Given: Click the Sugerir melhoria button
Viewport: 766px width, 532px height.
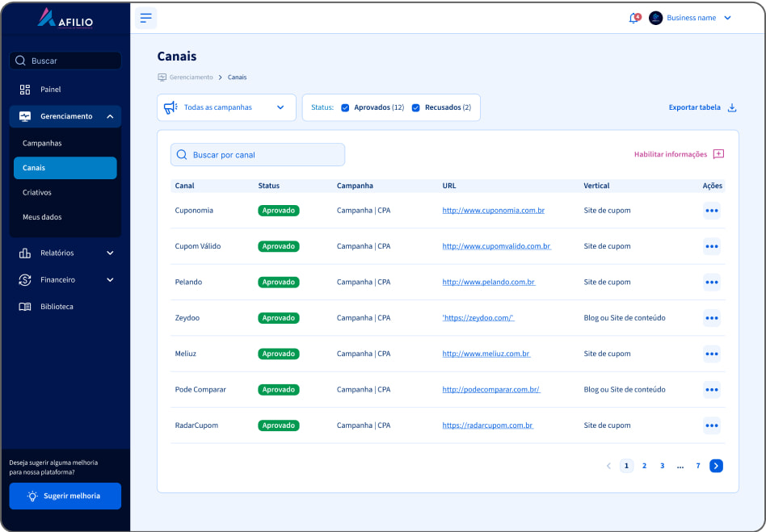Looking at the screenshot, I should pos(65,496).
